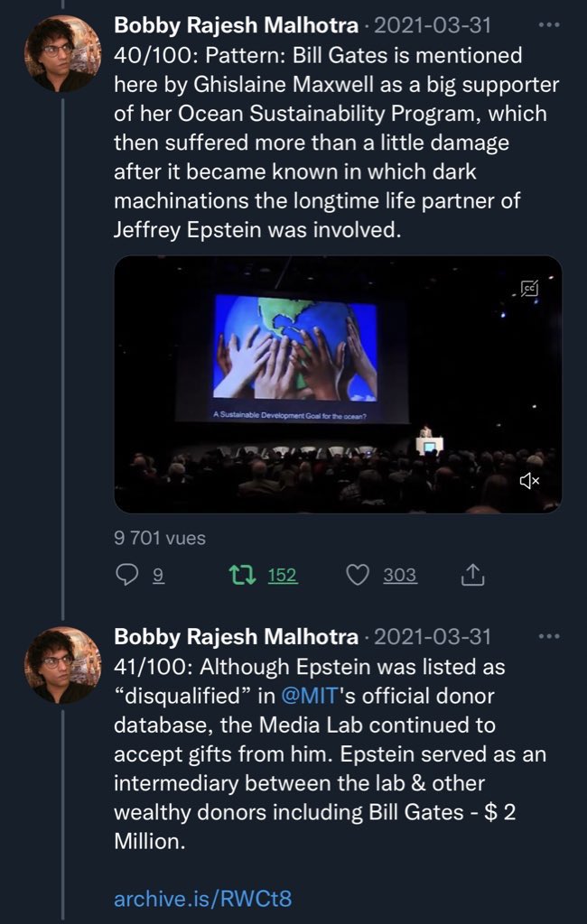Open the 2021-03-31 timestamp of tweet 41/100

tap(432, 637)
